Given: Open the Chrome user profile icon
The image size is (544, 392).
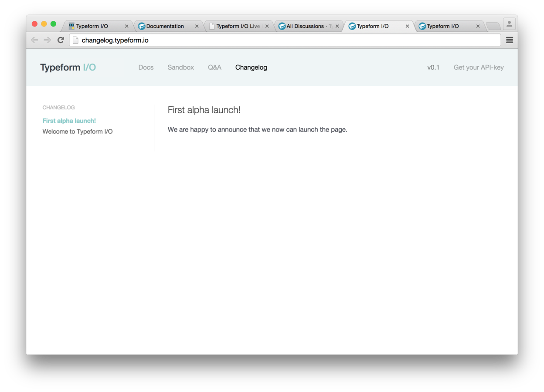Looking at the screenshot, I should pos(509,24).
